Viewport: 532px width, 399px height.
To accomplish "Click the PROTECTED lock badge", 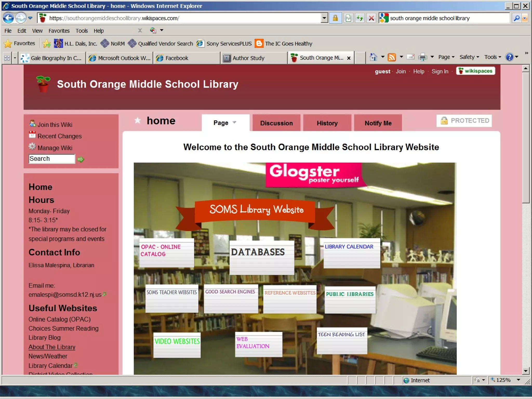I will (464, 121).
